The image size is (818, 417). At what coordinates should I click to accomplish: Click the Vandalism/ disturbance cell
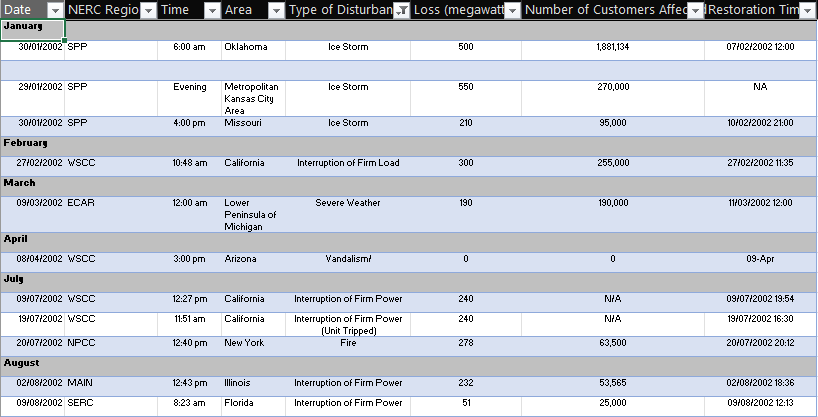point(348,263)
